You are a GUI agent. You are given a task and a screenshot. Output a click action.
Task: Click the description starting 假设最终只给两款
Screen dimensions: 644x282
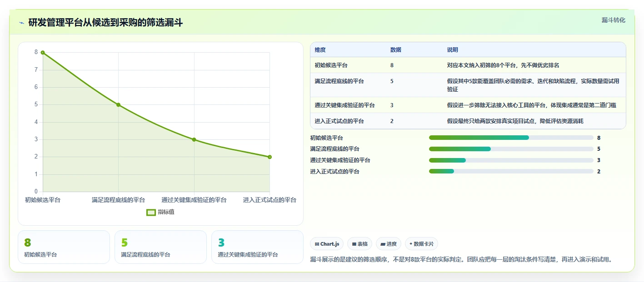click(515, 121)
